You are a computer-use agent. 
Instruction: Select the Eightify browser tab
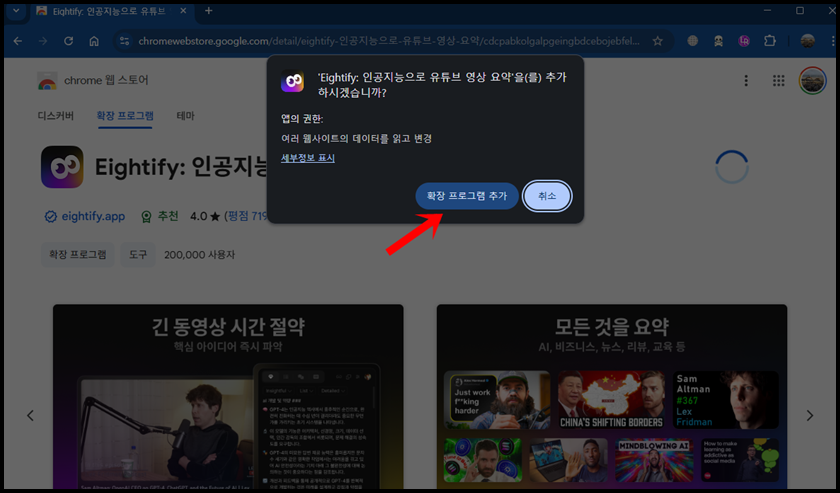pos(110,11)
